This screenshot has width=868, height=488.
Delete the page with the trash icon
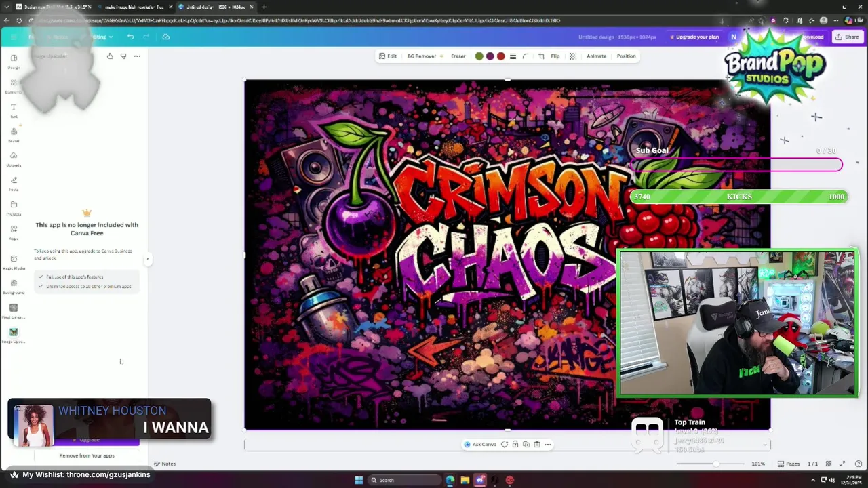pyautogui.click(x=536, y=445)
